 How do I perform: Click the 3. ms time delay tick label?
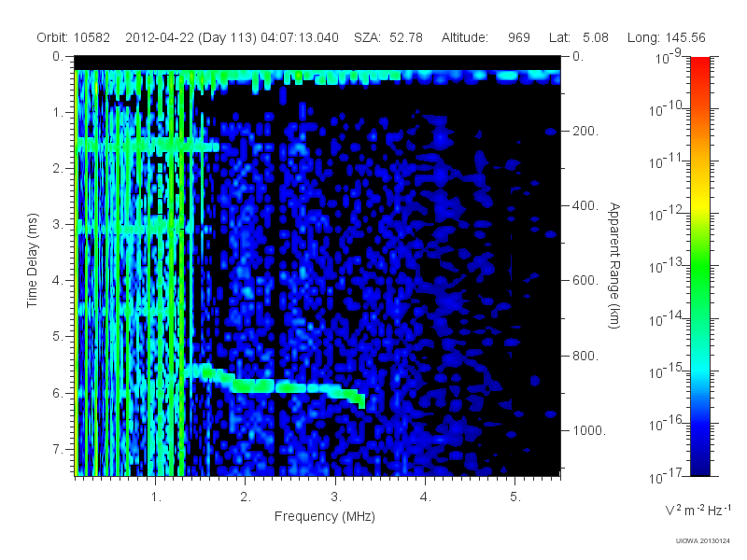pos(58,224)
